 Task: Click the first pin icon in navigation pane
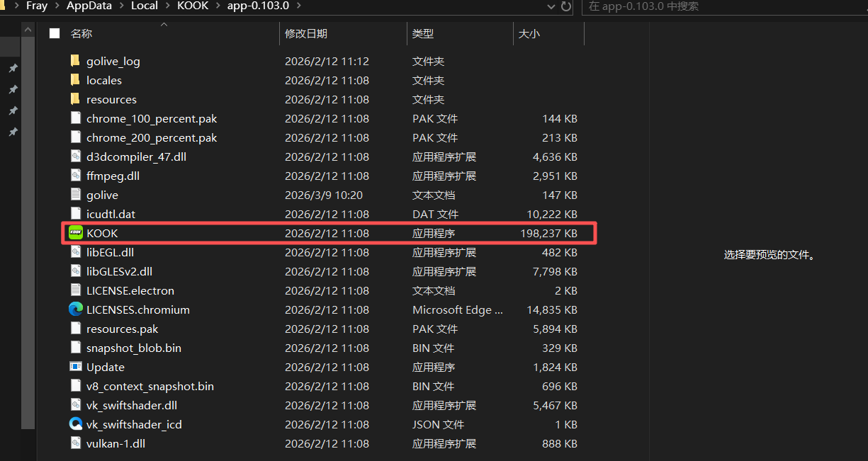(12, 69)
